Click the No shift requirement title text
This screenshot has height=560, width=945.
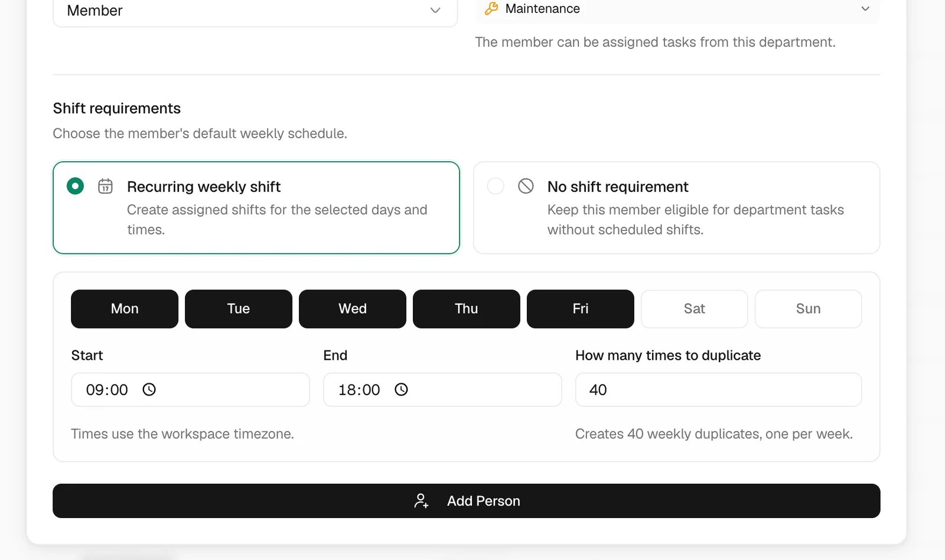tap(618, 187)
